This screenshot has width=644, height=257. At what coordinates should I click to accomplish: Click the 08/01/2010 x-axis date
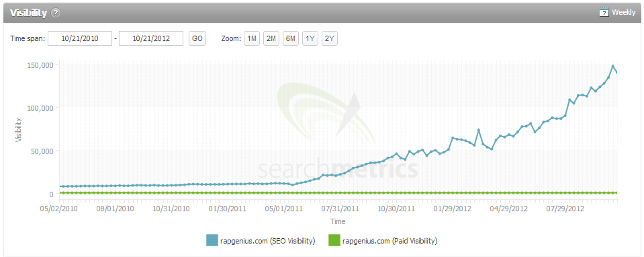[115, 208]
